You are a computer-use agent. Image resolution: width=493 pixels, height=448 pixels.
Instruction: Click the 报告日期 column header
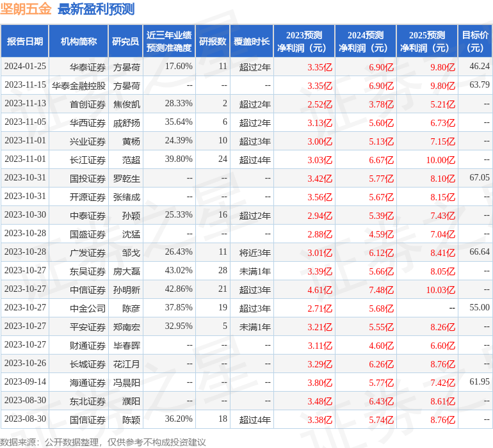click(x=24, y=41)
